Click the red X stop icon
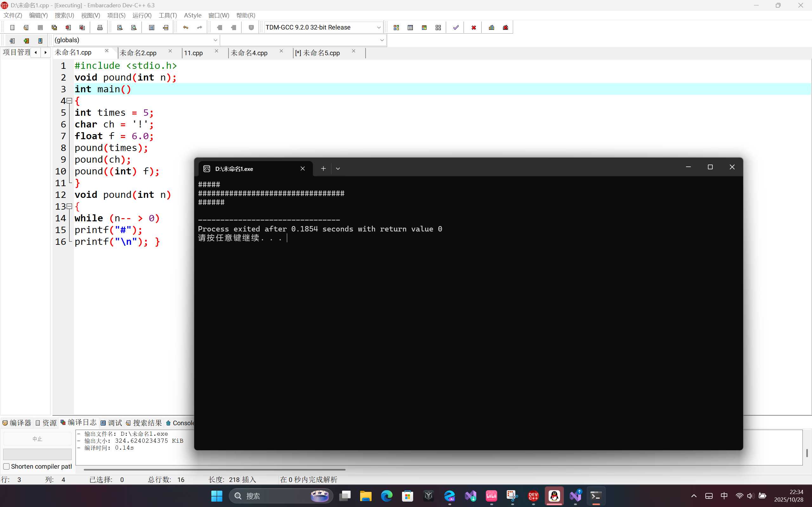The height and width of the screenshot is (507, 812). (473, 28)
